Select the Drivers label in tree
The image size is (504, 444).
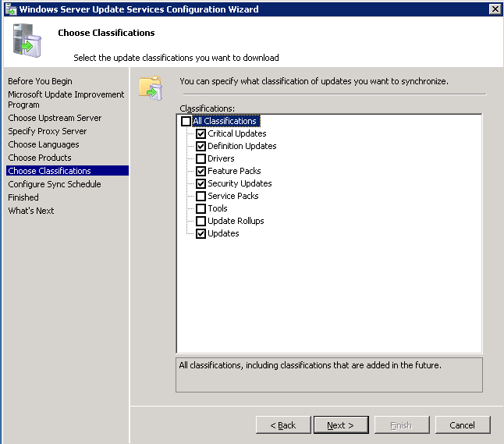[221, 159]
